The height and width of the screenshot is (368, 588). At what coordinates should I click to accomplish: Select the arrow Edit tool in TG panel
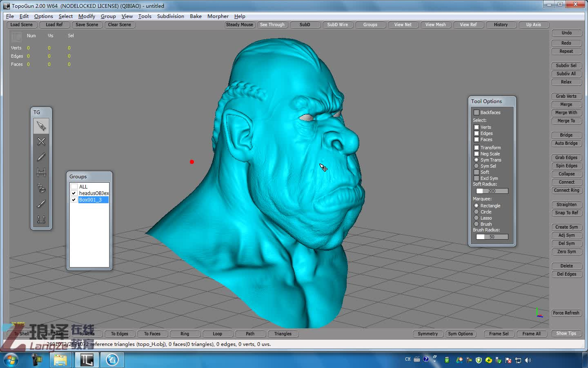click(x=41, y=126)
